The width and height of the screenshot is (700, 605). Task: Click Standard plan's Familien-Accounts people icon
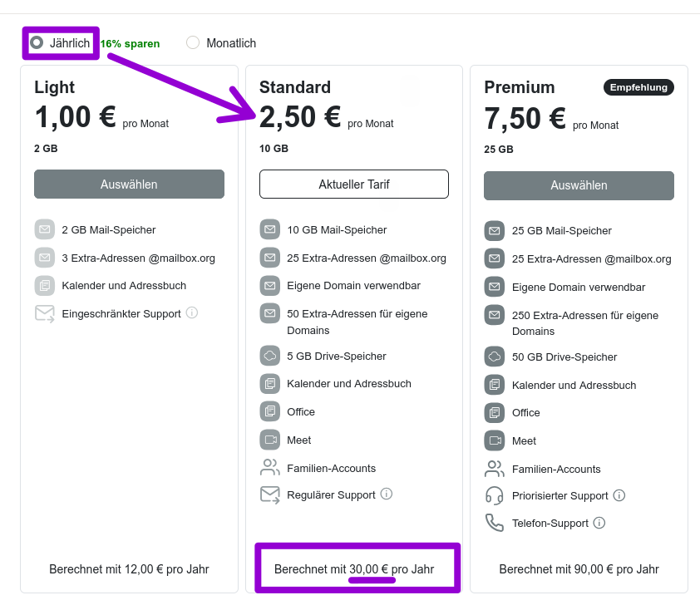pyautogui.click(x=269, y=467)
